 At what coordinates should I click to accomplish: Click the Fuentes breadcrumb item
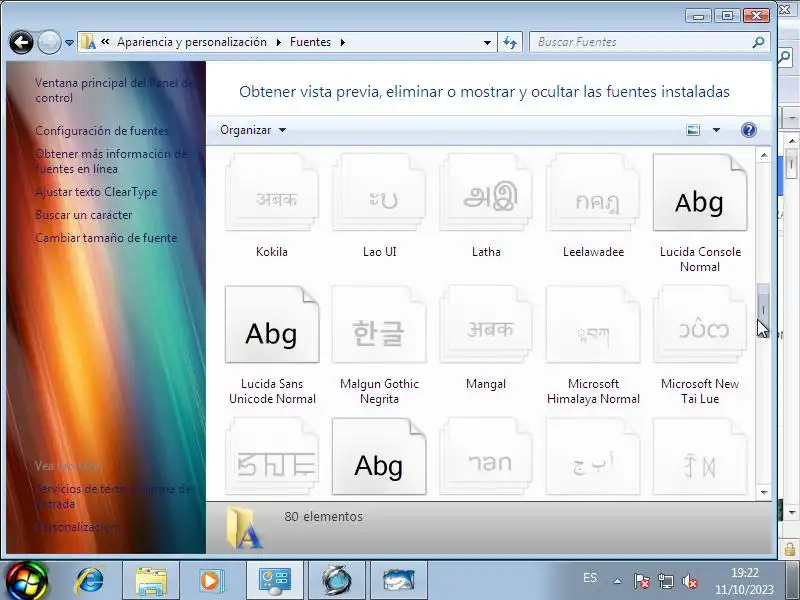[310, 42]
